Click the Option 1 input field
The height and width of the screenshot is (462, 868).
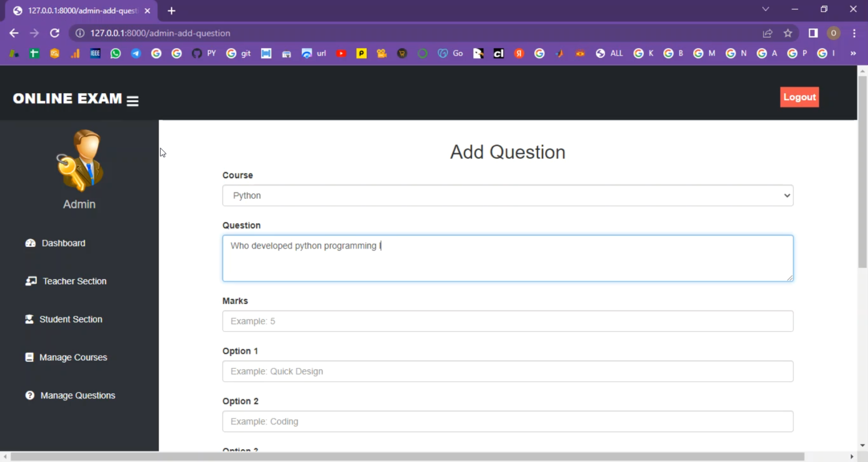(x=507, y=371)
